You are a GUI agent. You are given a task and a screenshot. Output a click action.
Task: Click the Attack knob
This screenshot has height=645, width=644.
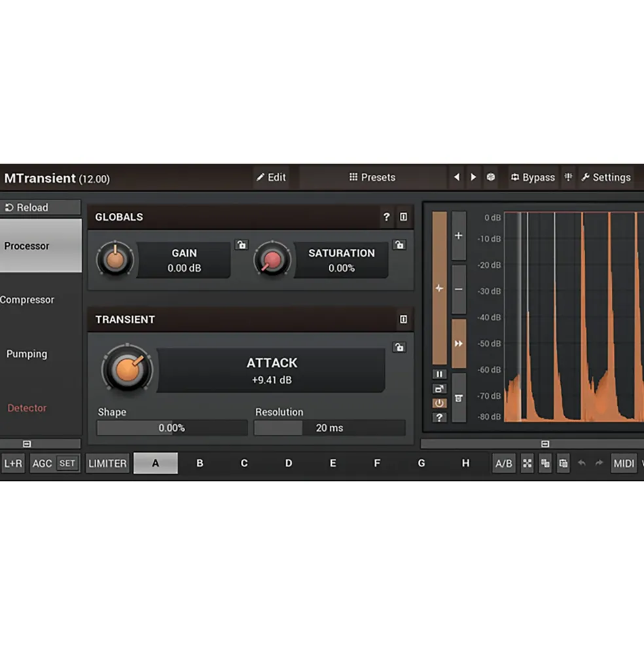[128, 369]
